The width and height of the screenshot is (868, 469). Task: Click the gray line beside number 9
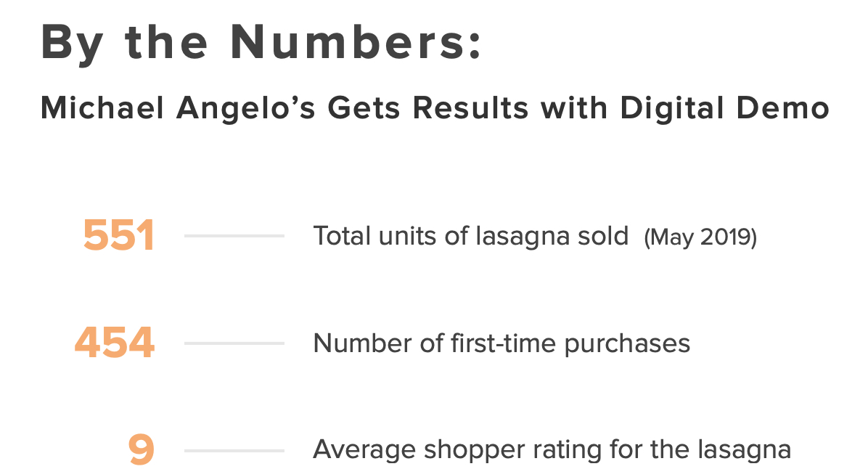pos(234,450)
